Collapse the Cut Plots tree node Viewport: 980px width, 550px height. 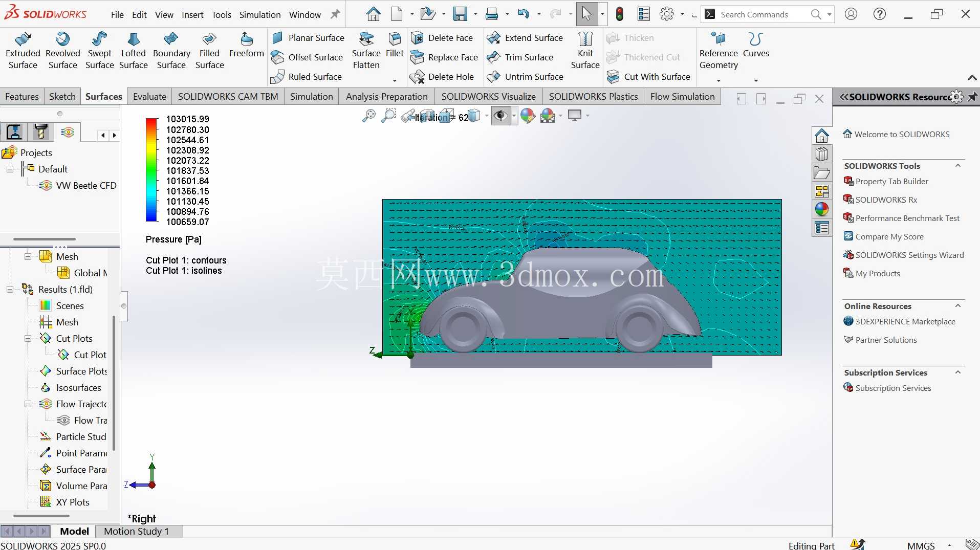point(28,338)
